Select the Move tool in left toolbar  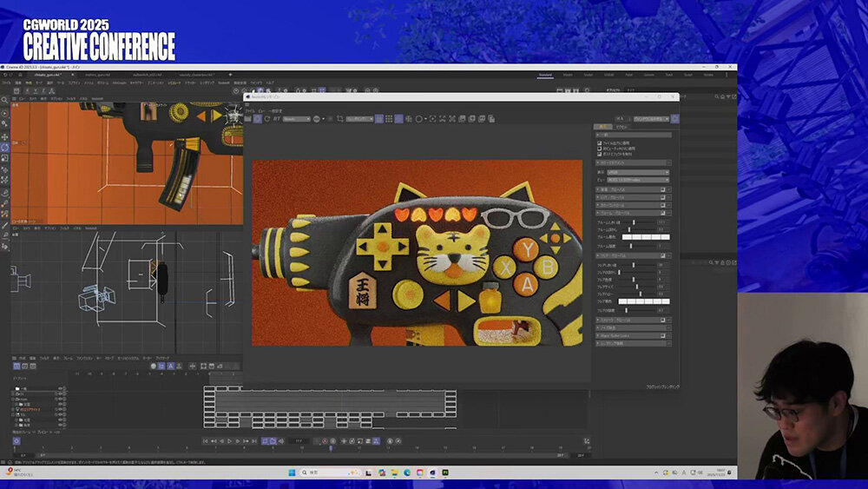click(x=4, y=137)
